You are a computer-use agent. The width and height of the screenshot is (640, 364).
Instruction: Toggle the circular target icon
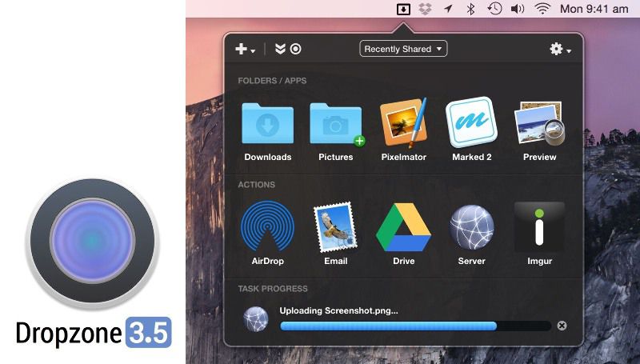(x=296, y=49)
